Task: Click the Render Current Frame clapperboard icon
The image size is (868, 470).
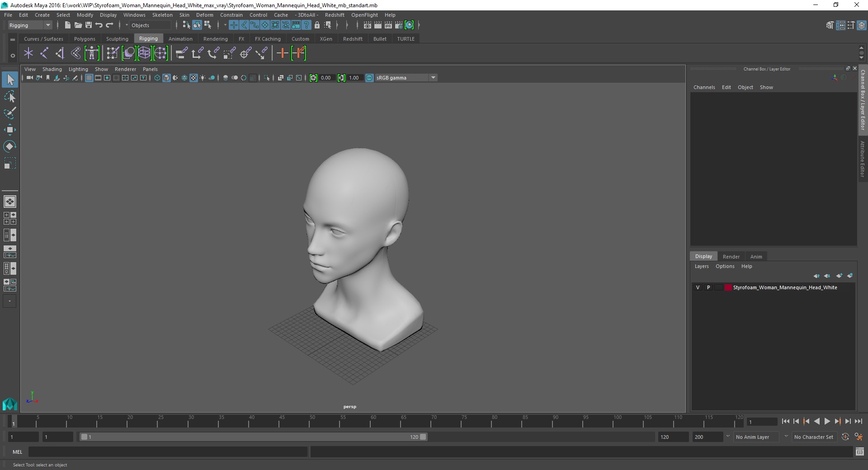Action: [378, 25]
